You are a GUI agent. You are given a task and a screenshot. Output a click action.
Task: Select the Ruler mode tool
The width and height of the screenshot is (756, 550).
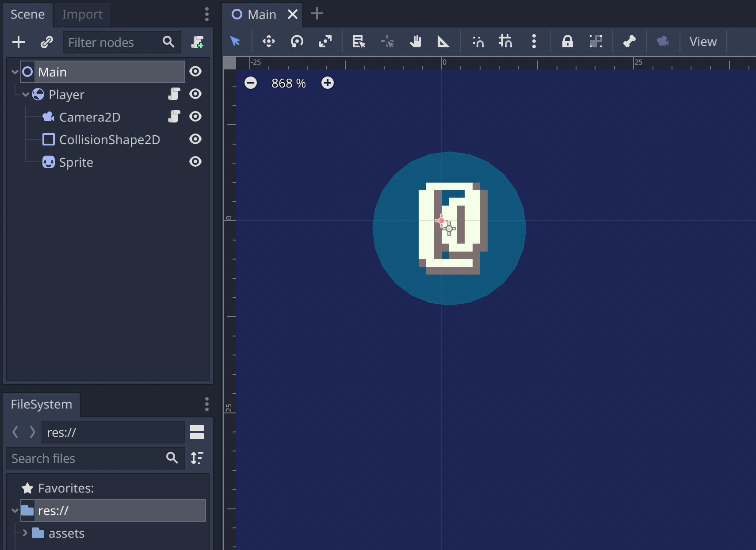point(444,42)
